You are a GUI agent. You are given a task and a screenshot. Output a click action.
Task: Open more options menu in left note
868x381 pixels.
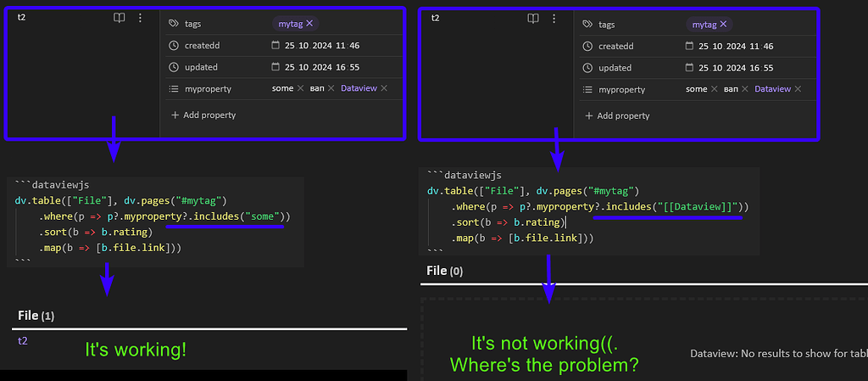pos(141,18)
